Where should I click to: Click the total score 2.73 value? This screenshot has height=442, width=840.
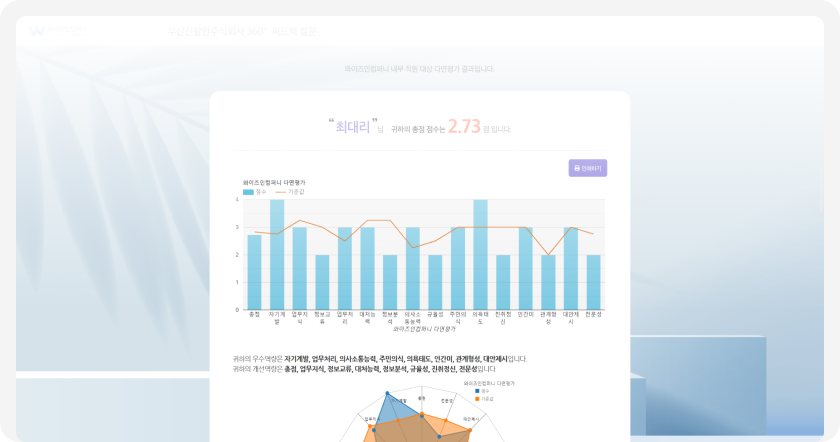click(464, 126)
